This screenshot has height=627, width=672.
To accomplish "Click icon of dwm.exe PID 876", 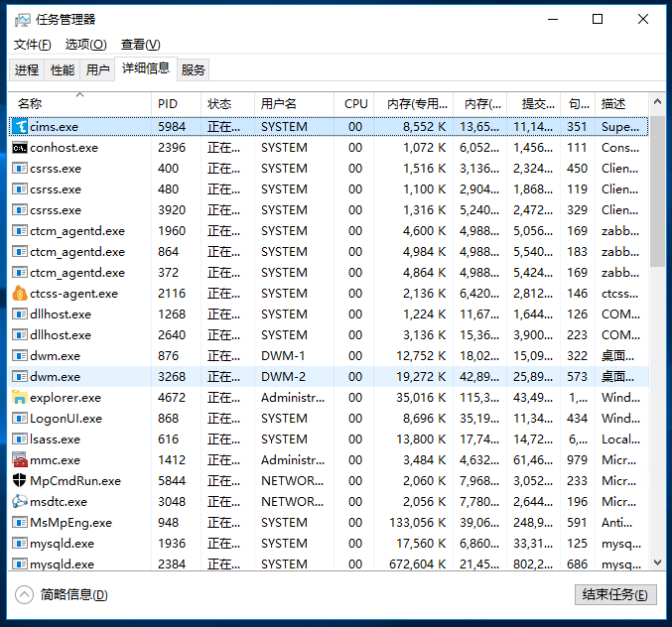I will click(x=20, y=356).
